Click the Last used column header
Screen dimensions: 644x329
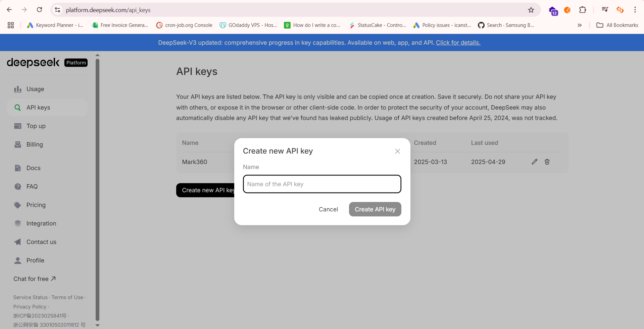point(485,143)
